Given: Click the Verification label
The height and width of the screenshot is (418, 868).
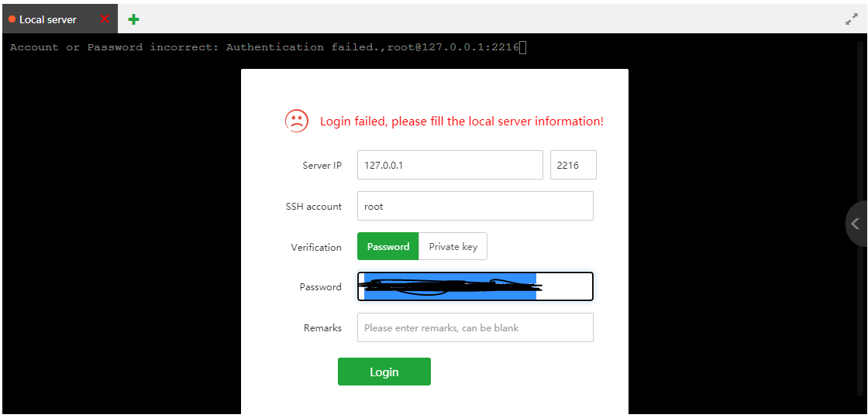Looking at the screenshot, I should point(316,248).
